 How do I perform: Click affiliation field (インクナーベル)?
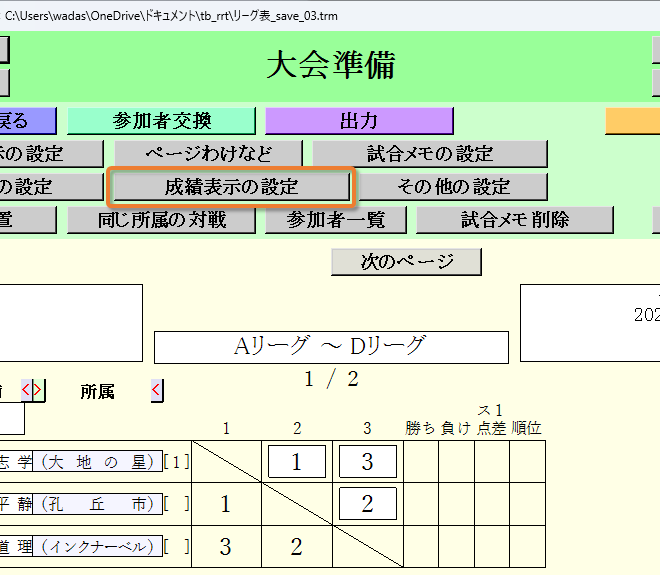pos(97,546)
